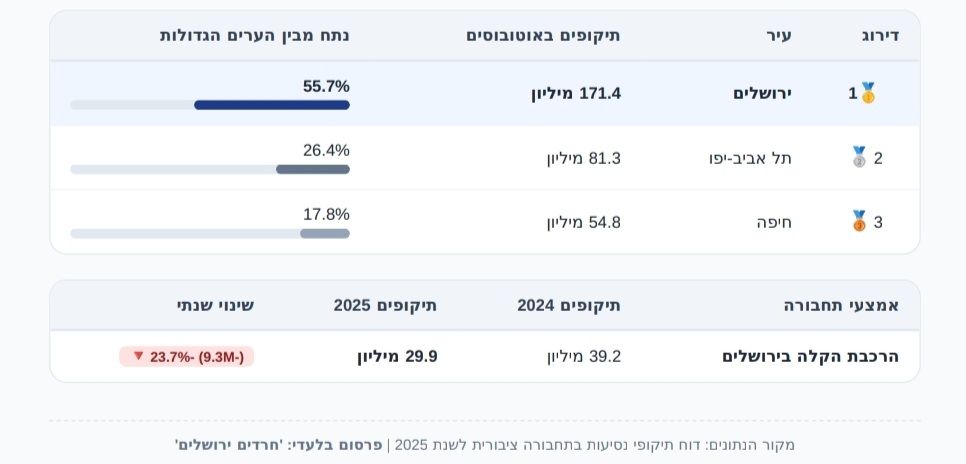Click the שינוי שנתי column header
The image size is (966, 464).
coord(215,305)
